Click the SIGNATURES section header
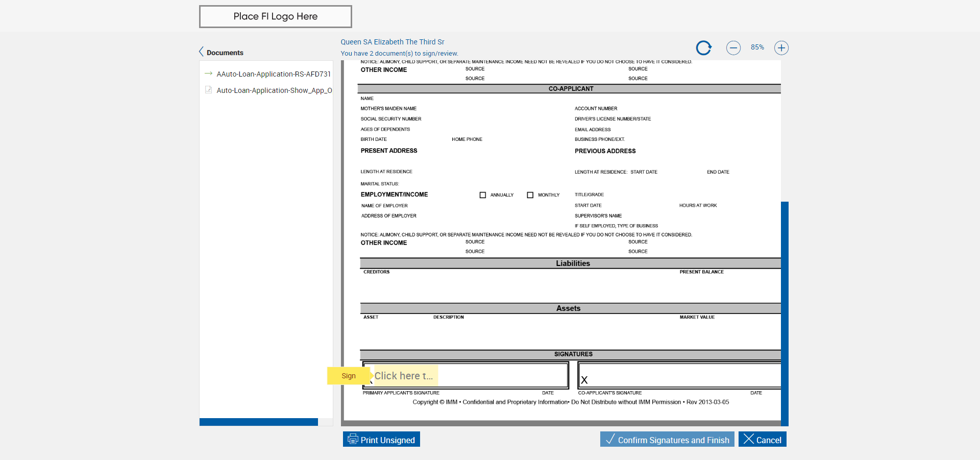Viewport: 980px width, 460px height. coord(571,354)
